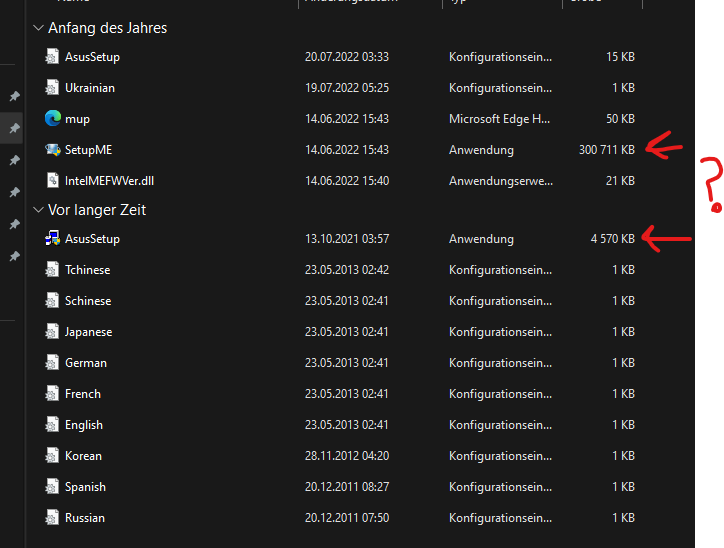The image size is (724, 548).
Task: Click the Japanese file name
Action: (88, 332)
